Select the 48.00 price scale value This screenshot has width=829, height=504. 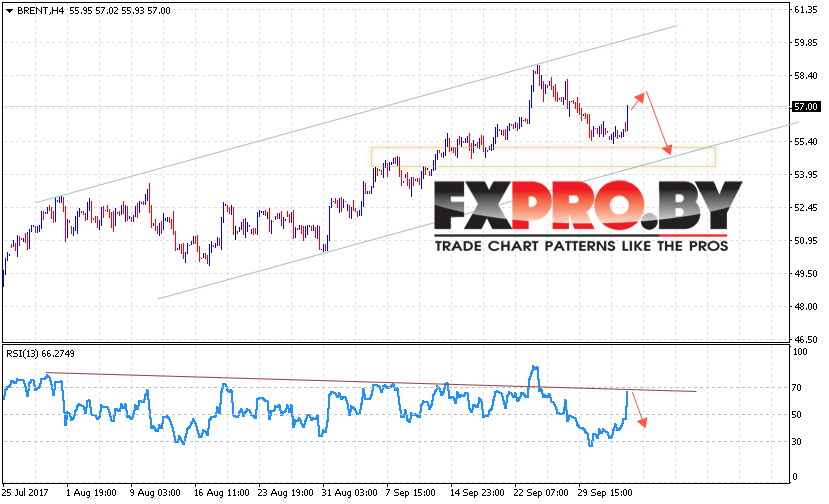click(x=805, y=307)
